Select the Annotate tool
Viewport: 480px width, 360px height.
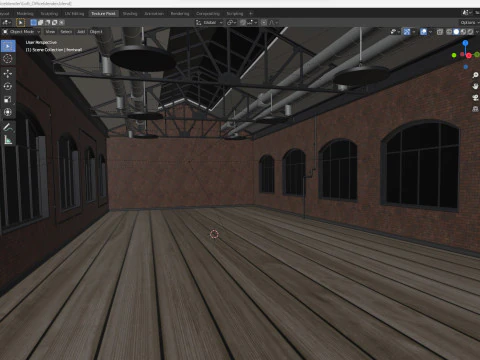click(8, 127)
